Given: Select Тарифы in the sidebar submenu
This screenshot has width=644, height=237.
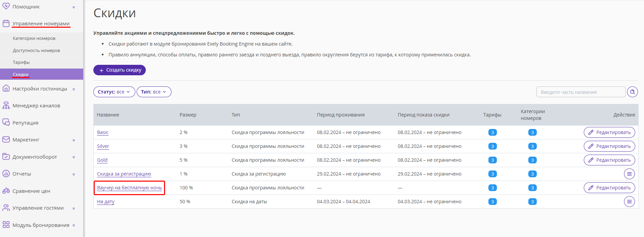Looking at the screenshot, I should click(x=21, y=62).
